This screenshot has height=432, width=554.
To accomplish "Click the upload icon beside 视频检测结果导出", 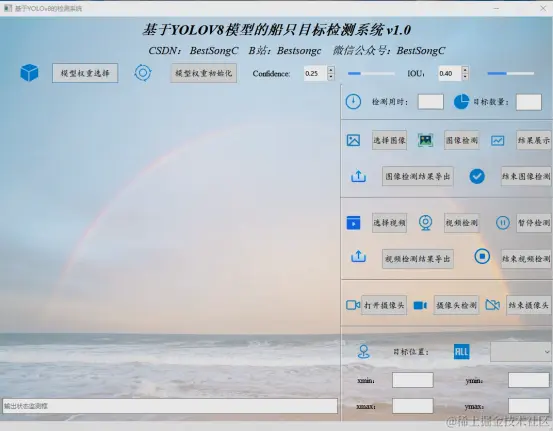I will 358,256.
